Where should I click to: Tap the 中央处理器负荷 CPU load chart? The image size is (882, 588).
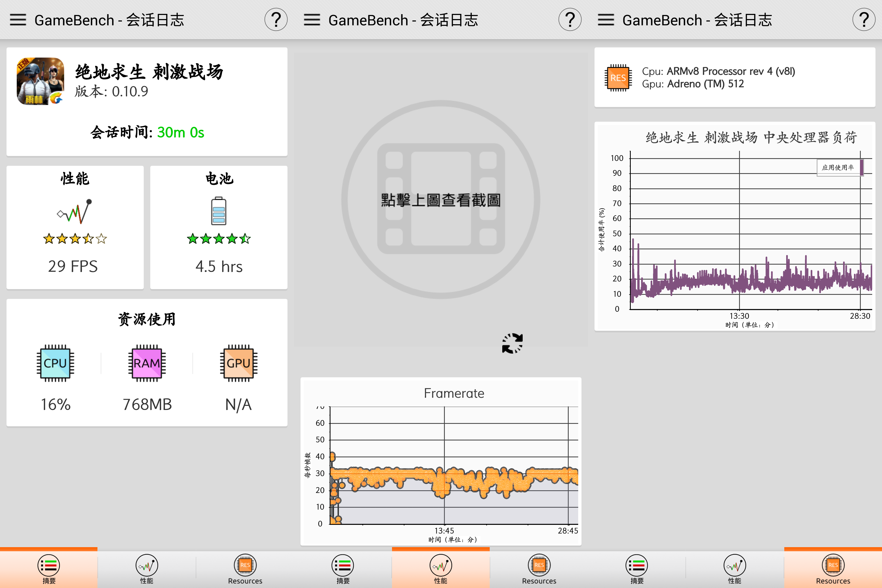735,226
